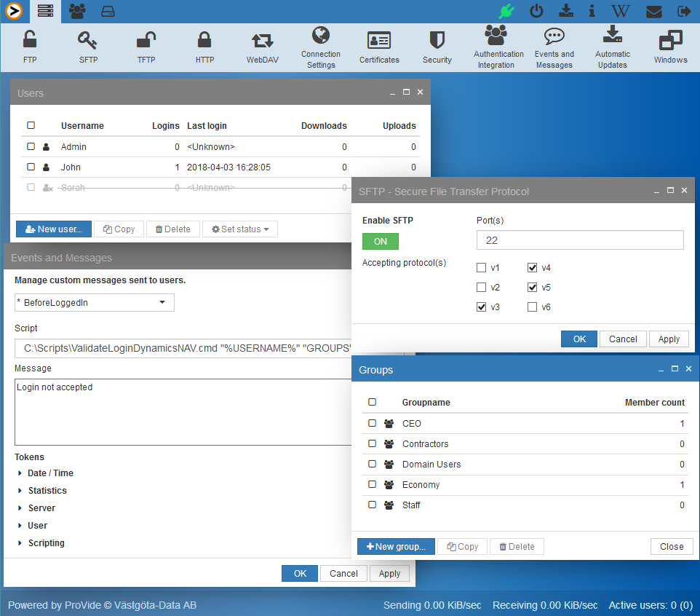
Task: Click the green connection status plug icon
Action: [x=506, y=11]
